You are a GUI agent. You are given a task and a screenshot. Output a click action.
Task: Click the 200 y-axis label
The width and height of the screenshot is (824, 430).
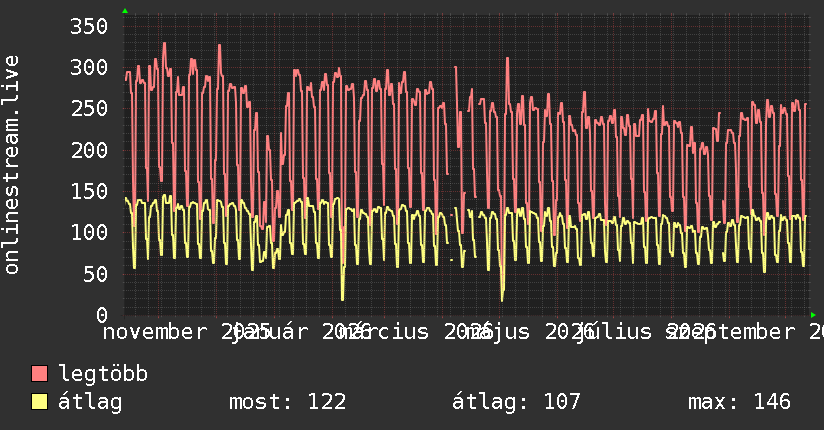click(89, 150)
